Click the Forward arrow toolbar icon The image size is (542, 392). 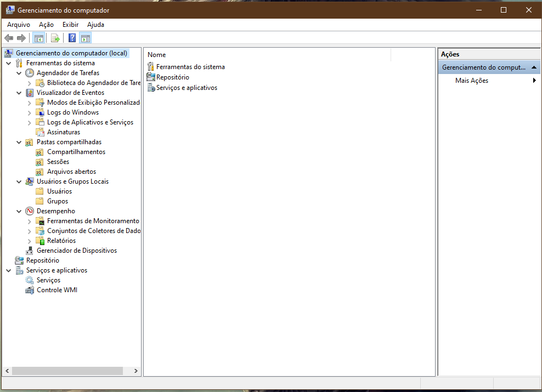[x=21, y=38]
